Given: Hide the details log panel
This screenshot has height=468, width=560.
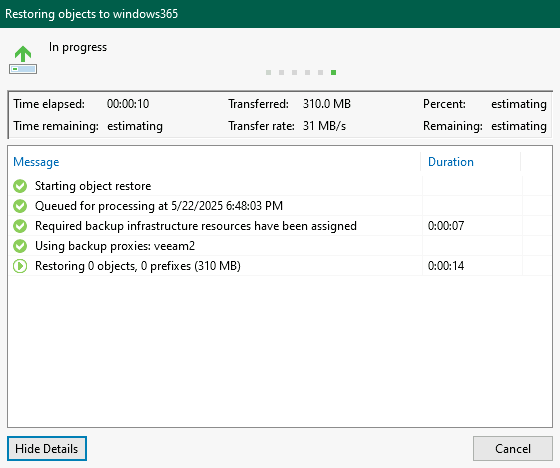Looking at the screenshot, I should click(x=47, y=448).
